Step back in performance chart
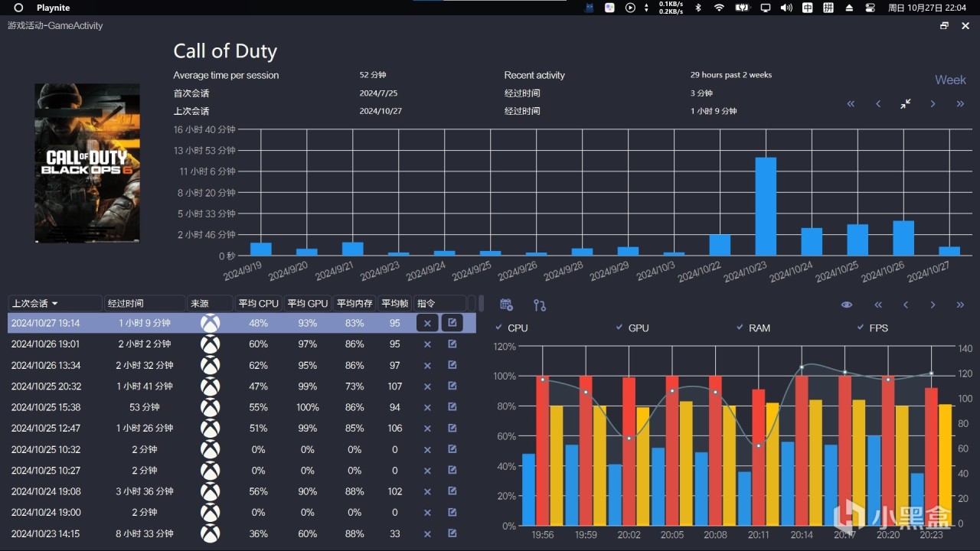Image resolution: width=980 pixels, height=551 pixels. [906, 305]
